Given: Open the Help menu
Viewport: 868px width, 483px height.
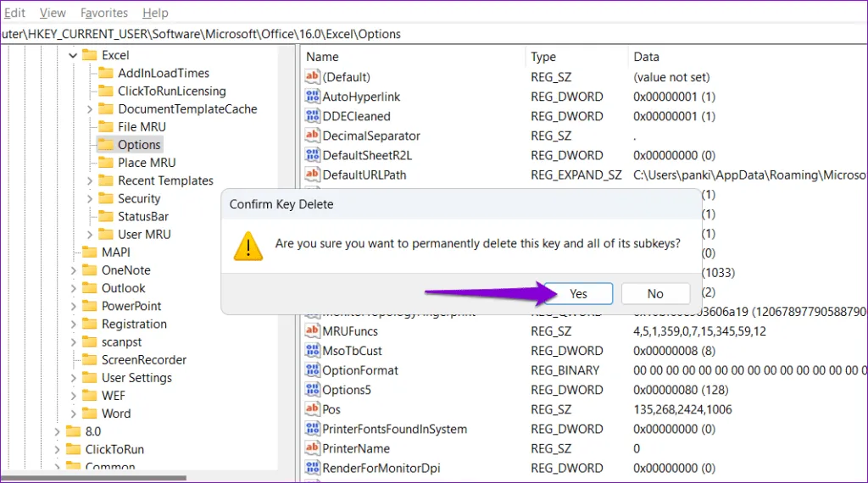Looking at the screenshot, I should pyautogui.click(x=155, y=13).
